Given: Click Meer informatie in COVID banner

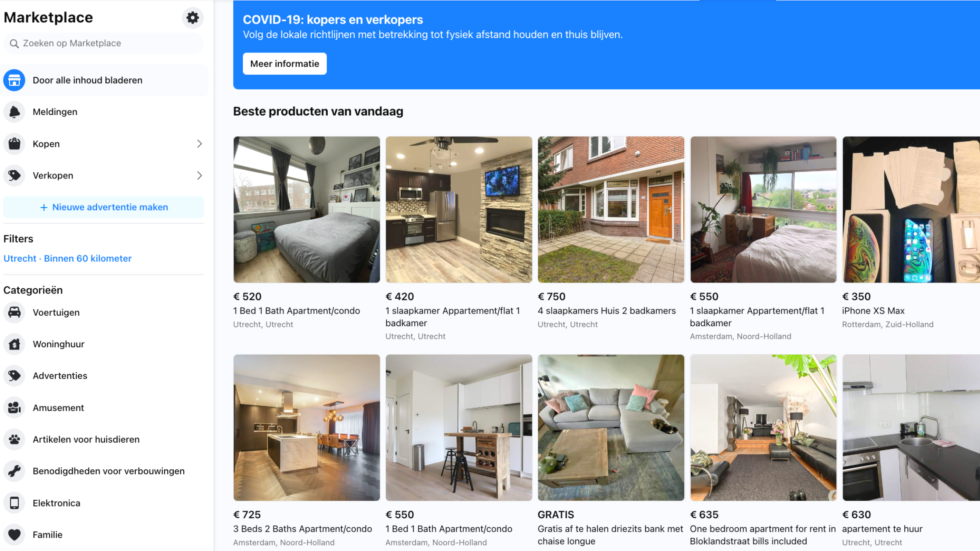Looking at the screenshot, I should tap(285, 64).
